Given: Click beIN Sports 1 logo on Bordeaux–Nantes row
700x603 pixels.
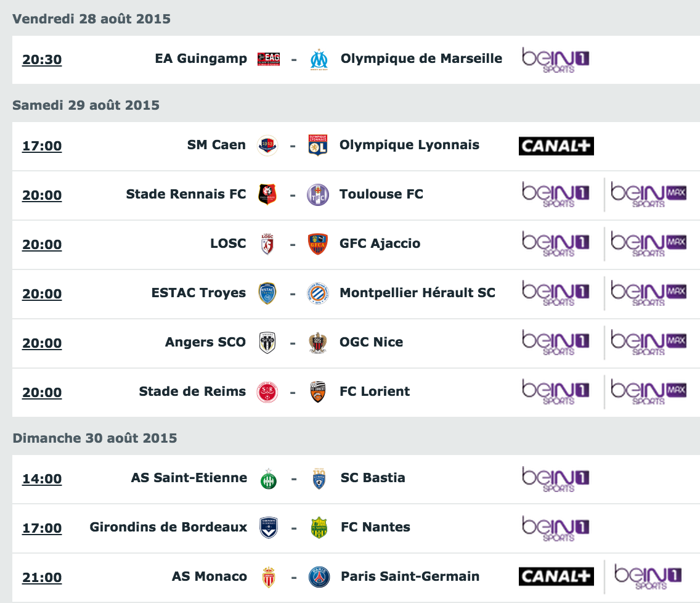Looking at the screenshot, I should pos(556,528).
